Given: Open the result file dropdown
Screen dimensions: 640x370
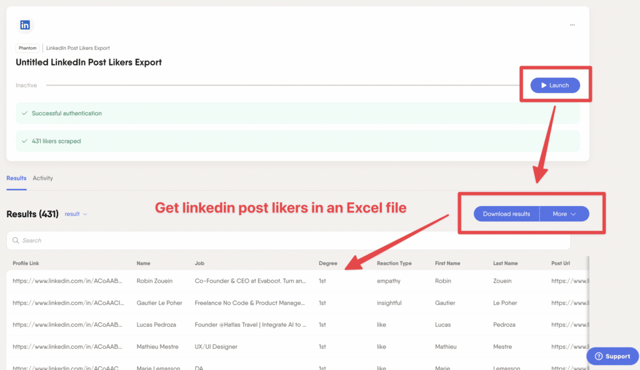Looking at the screenshot, I should (76, 214).
